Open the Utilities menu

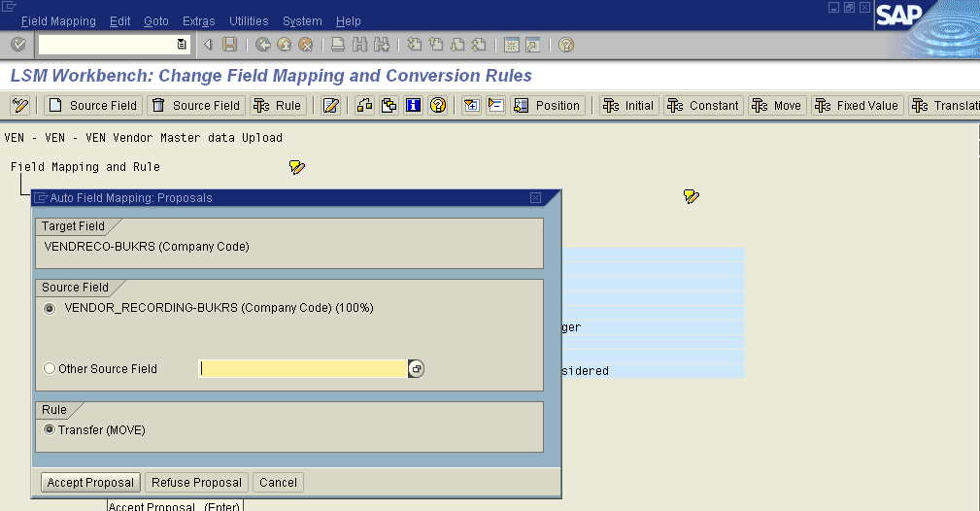250,20
